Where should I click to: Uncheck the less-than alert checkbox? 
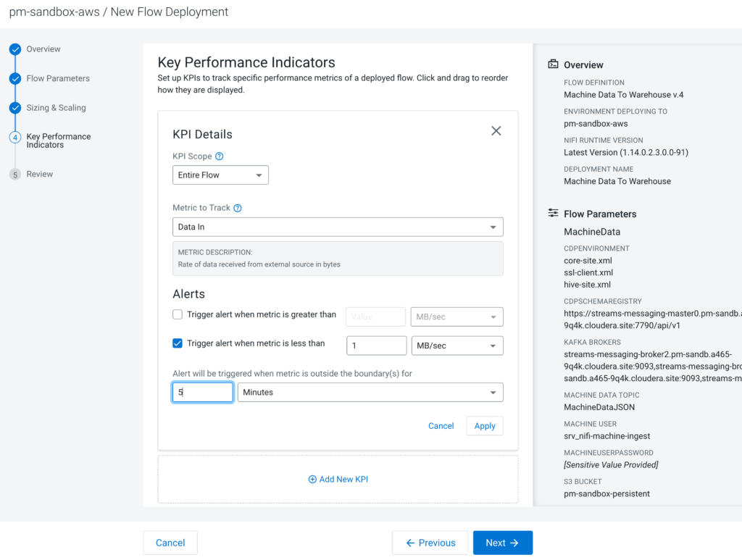pyautogui.click(x=178, y=343)
